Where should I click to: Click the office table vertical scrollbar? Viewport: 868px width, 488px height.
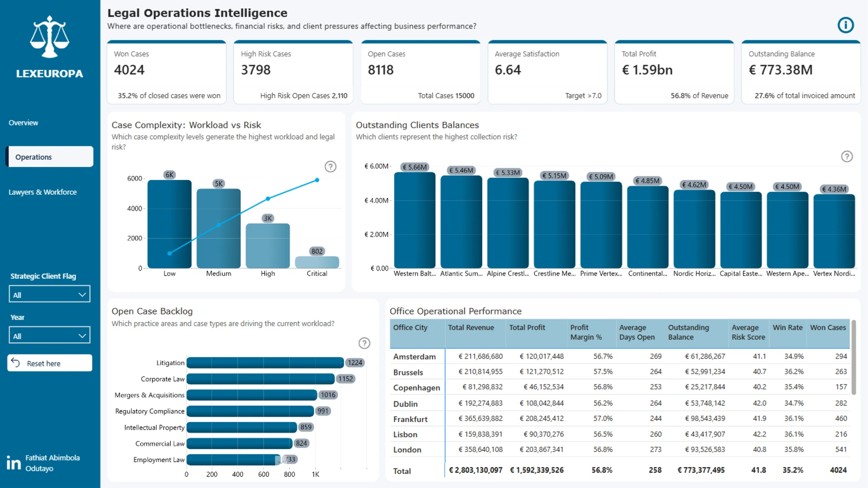click(854, 357)
